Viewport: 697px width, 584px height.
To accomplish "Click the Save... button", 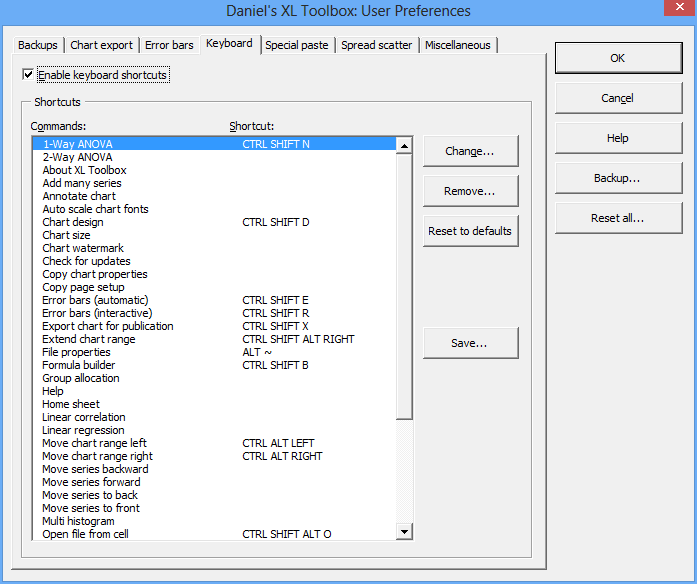I will 470,343.
